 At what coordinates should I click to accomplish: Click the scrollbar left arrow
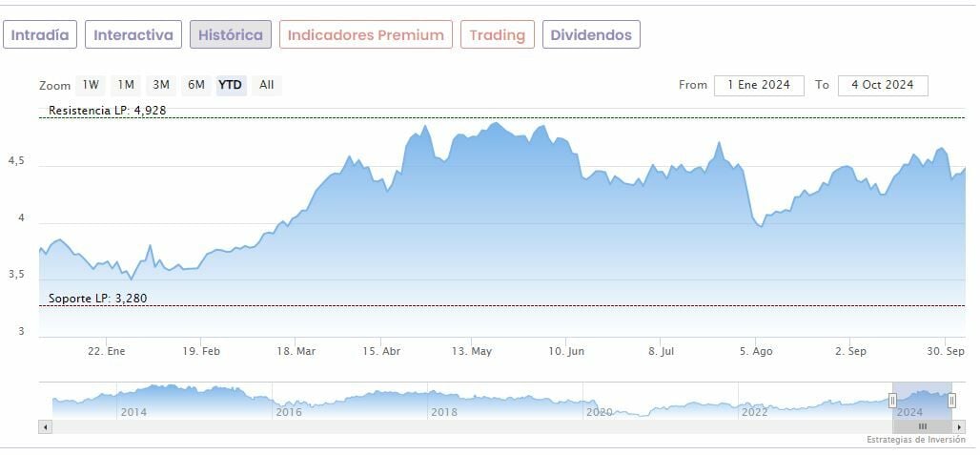(45, 426)
